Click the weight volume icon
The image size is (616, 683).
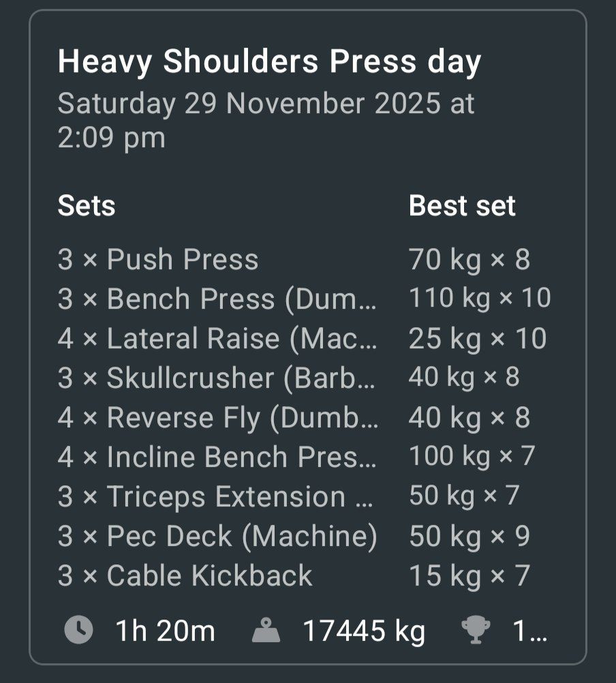266,631
